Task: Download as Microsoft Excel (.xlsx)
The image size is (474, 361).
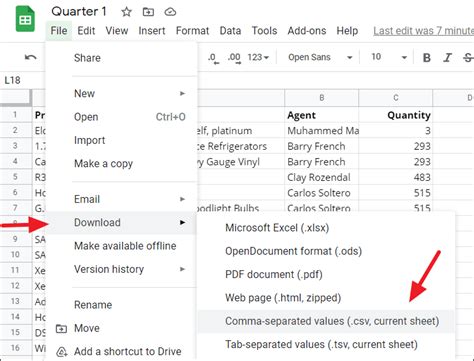Action: (x=326, y=228)
